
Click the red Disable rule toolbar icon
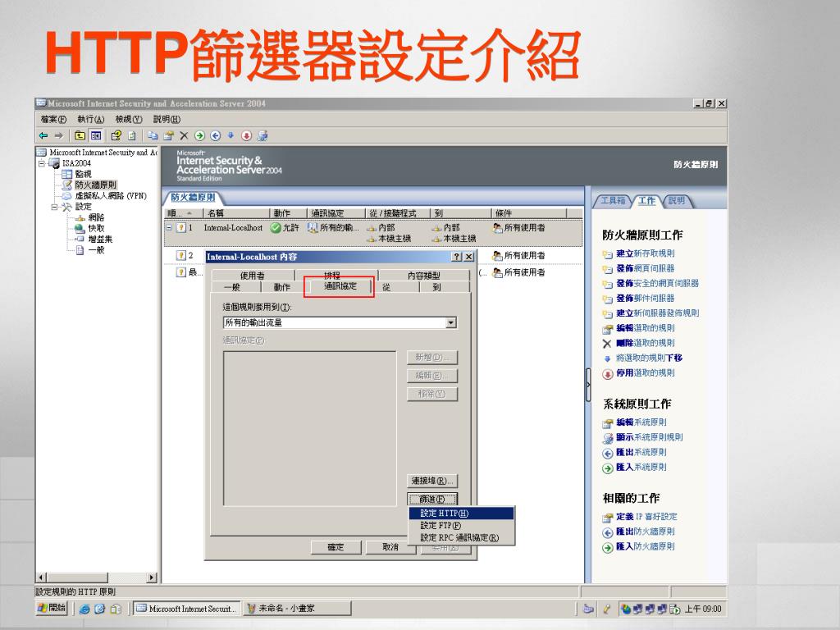pyautogui.click(x=246, y=135)
